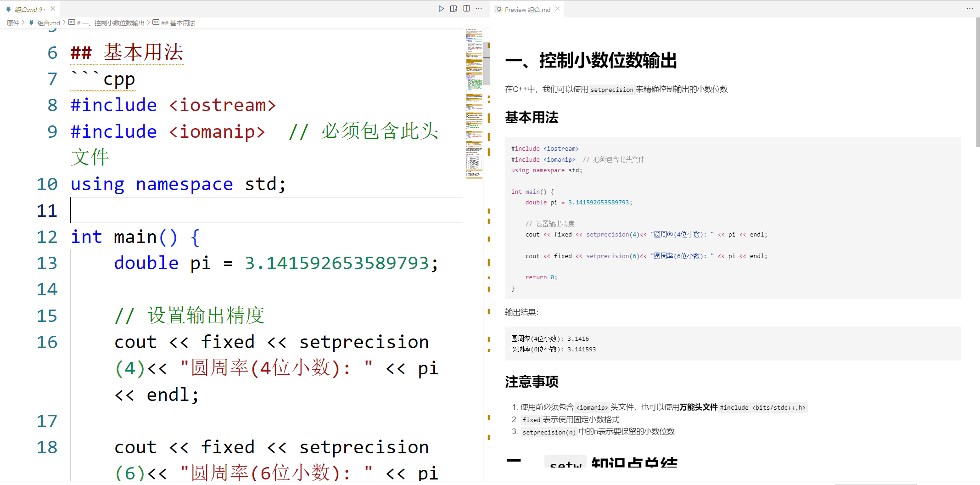The image size is (980, 485).
Task: Click comment '// 设置输出精度' in editor
Action: pos(189,316)
